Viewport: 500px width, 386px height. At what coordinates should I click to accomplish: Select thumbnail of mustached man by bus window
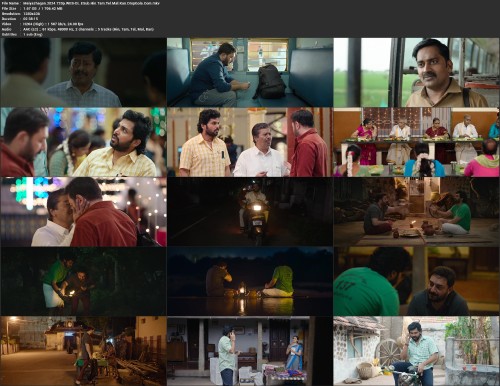(416, 72)
